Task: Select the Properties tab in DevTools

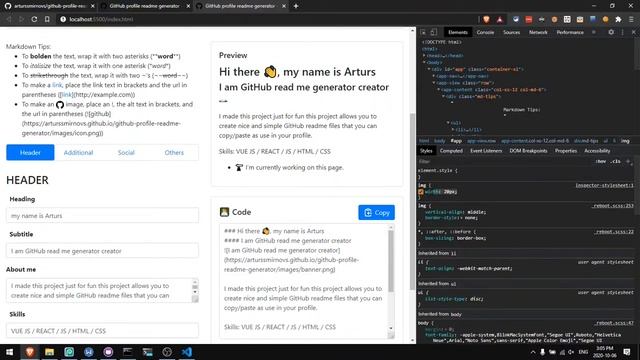Action: (566, 151)
